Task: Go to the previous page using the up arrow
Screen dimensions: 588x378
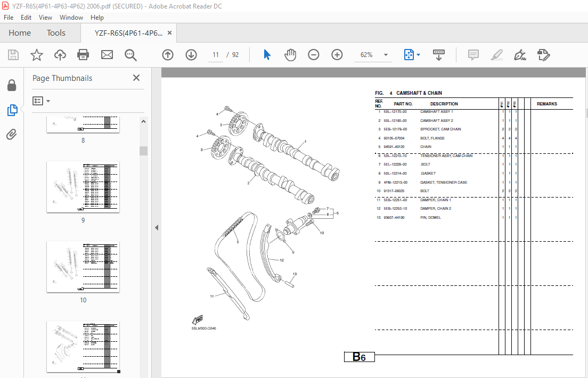Action: (x=168, y=55)
